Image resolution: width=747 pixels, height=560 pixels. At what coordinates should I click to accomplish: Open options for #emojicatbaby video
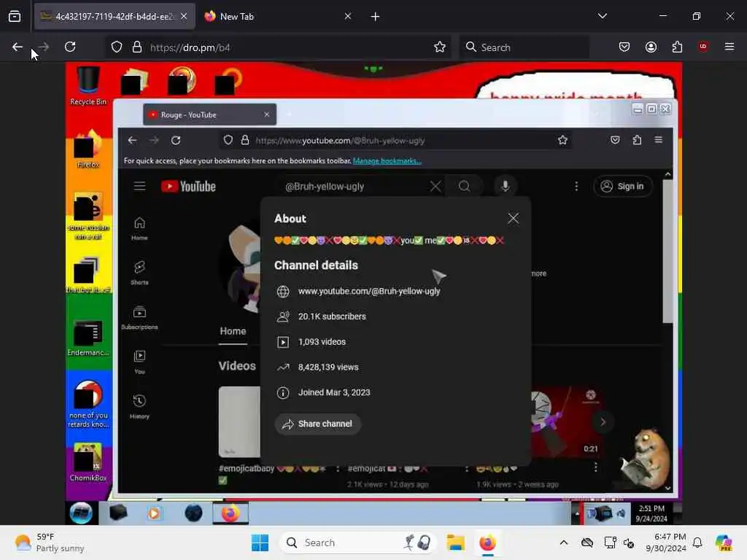pos(338,469)
